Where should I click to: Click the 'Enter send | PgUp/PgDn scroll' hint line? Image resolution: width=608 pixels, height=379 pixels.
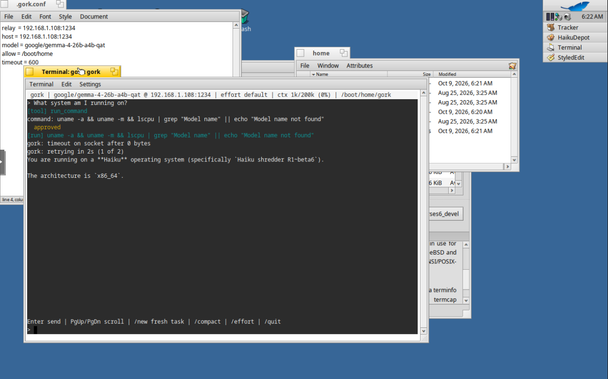coord(154,322)
